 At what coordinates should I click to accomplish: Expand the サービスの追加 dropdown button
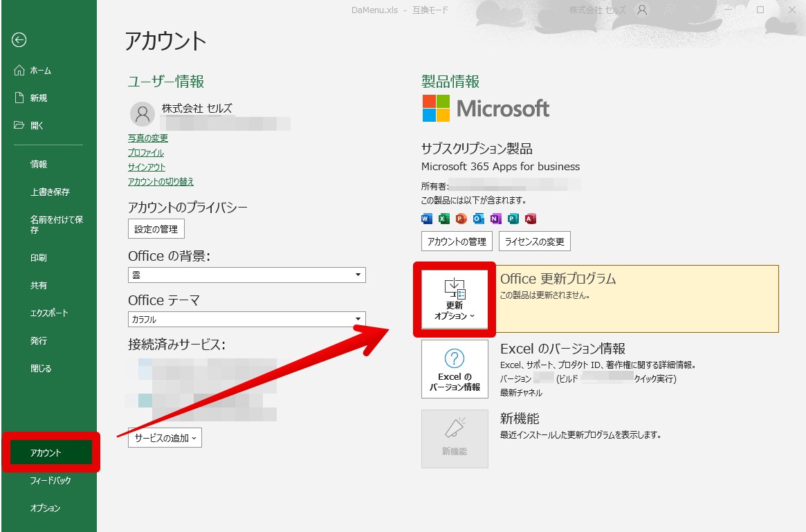165,438
